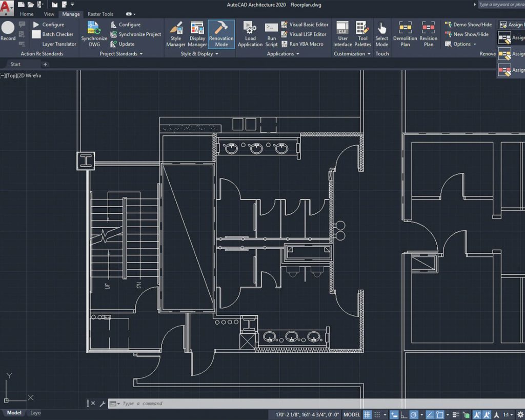Click the [Top] viewport view control
Screen dimensions: 525x420
[x=12, y=76]
